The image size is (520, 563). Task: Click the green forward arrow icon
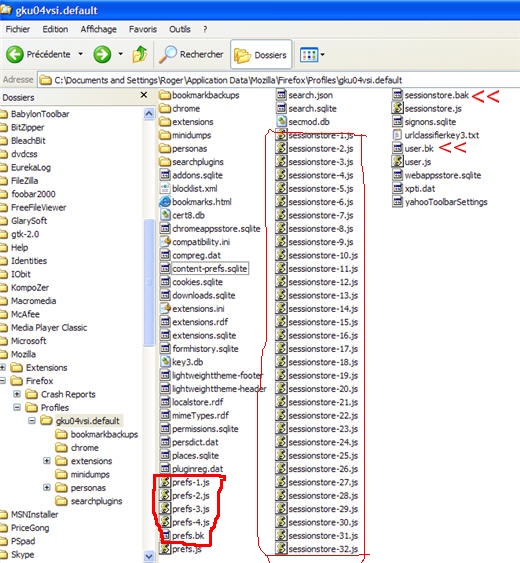tap(102, 55)
